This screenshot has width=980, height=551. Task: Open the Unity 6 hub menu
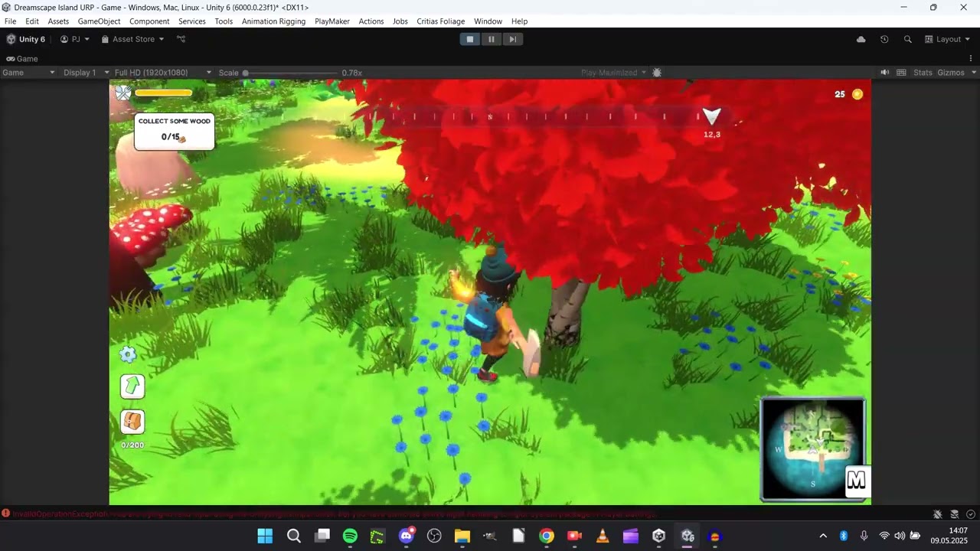pos(26,39)
